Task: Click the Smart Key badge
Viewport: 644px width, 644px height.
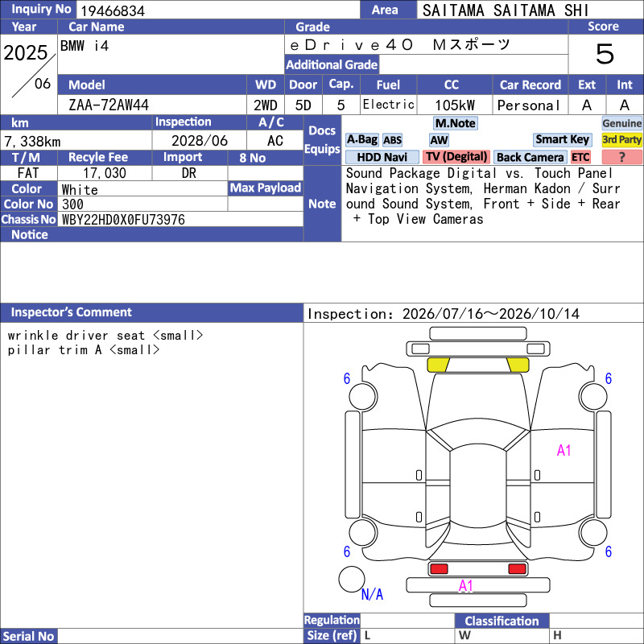Action: [562, 139]
